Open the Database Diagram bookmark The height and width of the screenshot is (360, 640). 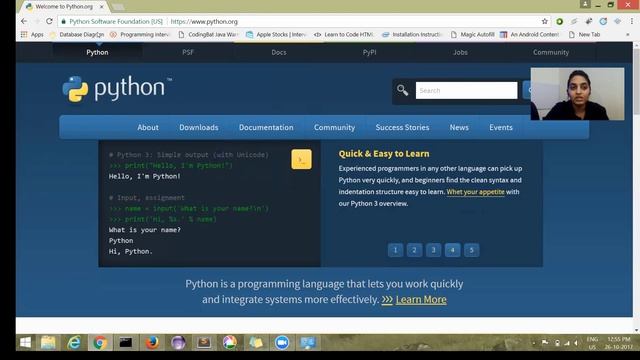[77, 35]
